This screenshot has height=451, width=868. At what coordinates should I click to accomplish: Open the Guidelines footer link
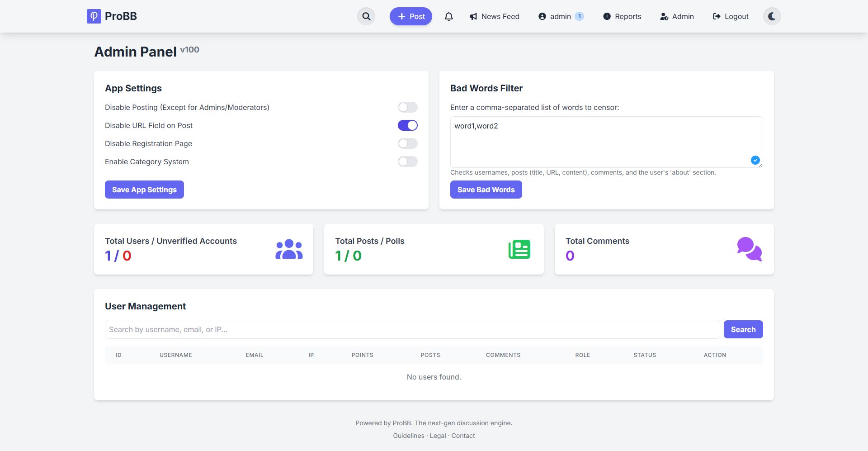408,436
